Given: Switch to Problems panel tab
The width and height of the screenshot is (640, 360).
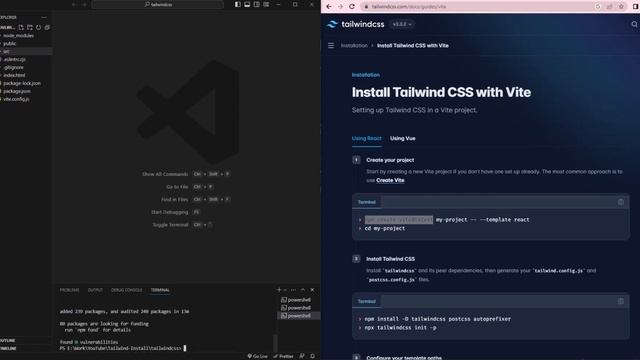Looking at the screenshot, I should 69,290.
